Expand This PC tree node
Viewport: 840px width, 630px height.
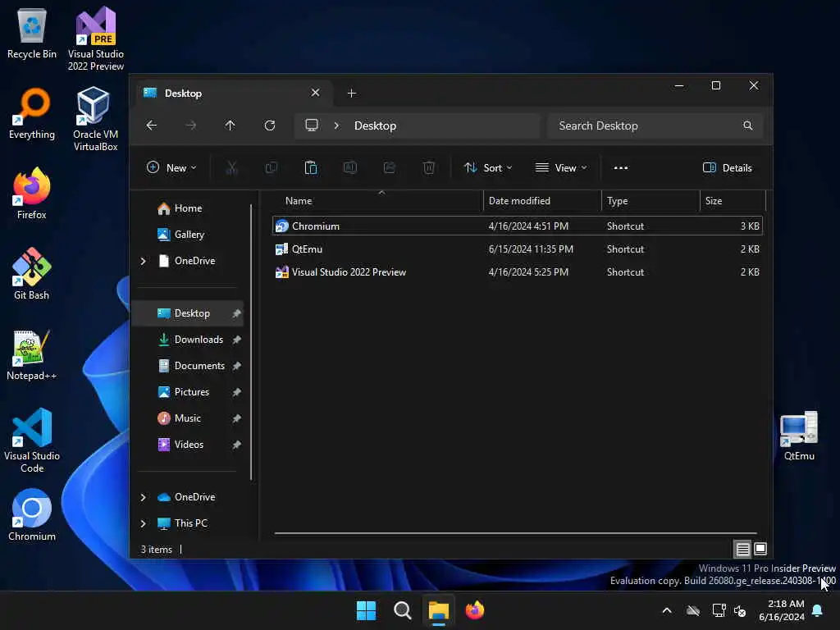(x=143, y=523)
